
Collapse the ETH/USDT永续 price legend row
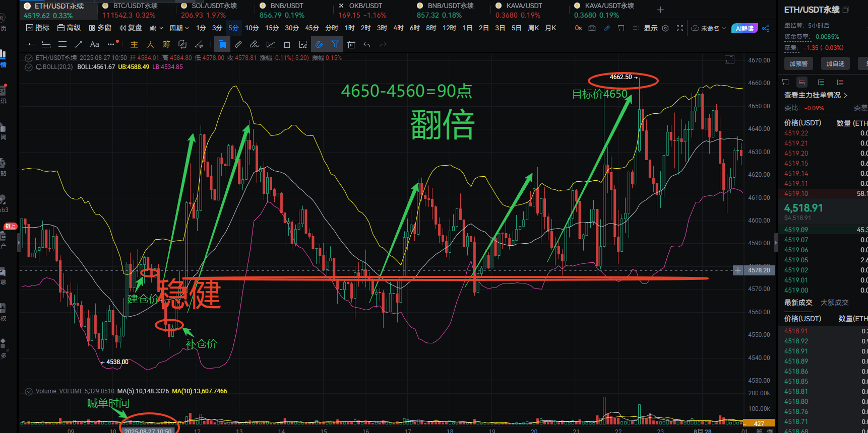pyautogui.click(x=29, y=58)
